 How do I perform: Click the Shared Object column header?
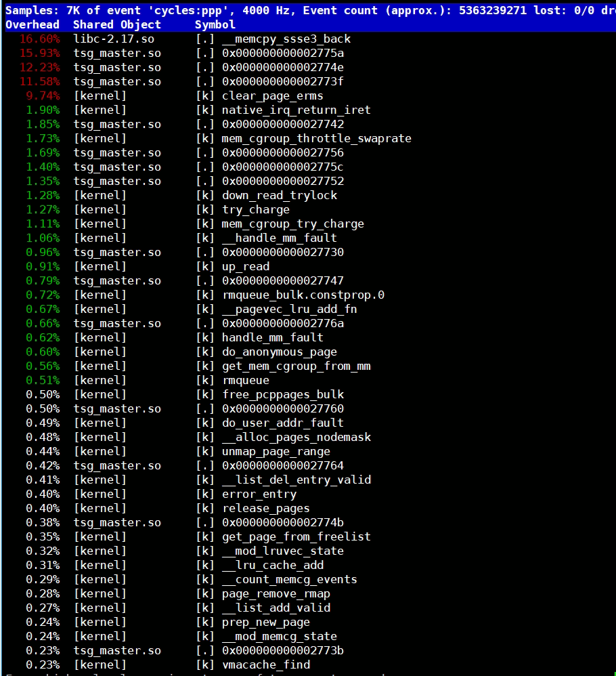(117, 24)
